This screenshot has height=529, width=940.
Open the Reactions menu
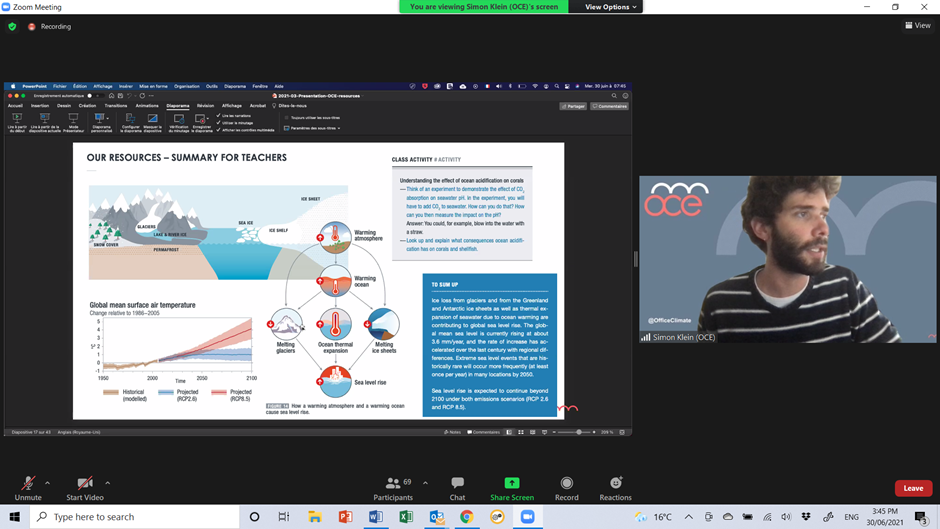point(615,484)
